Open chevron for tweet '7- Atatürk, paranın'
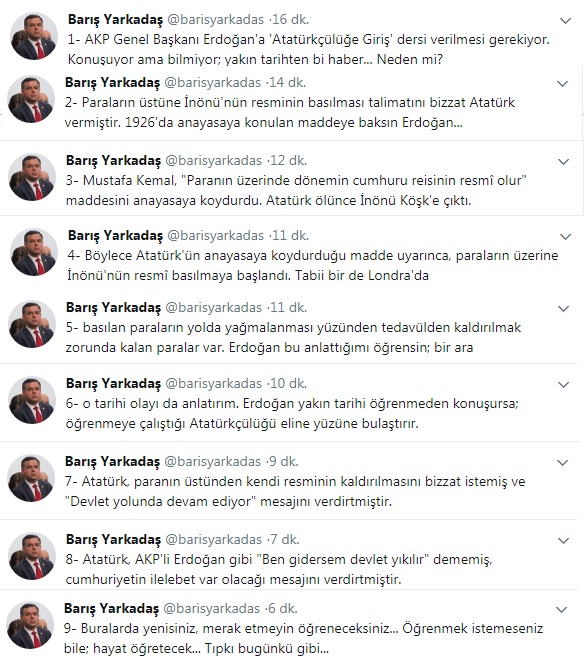 click(563, 462)
